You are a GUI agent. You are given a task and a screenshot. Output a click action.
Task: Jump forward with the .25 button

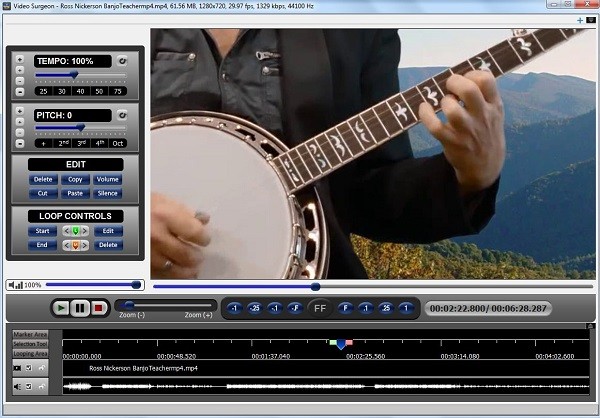click(386, 308)
